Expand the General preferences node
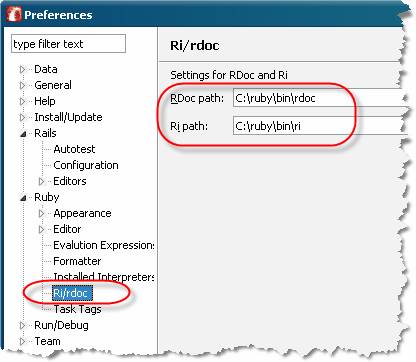The height and width of the screenshot is (362, 416). [x=22, y=85]
